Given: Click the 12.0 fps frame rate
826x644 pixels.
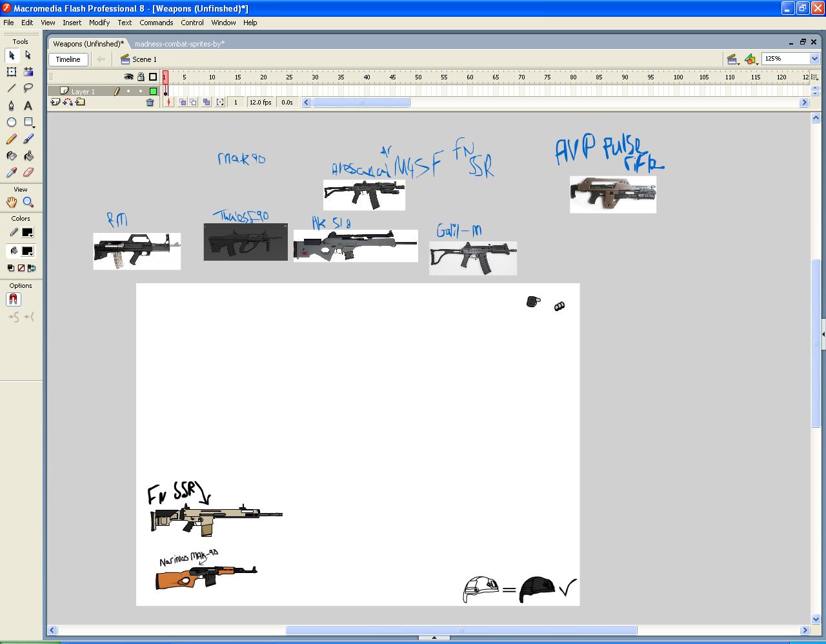Looking at the screenshot, I should [261, 102].
